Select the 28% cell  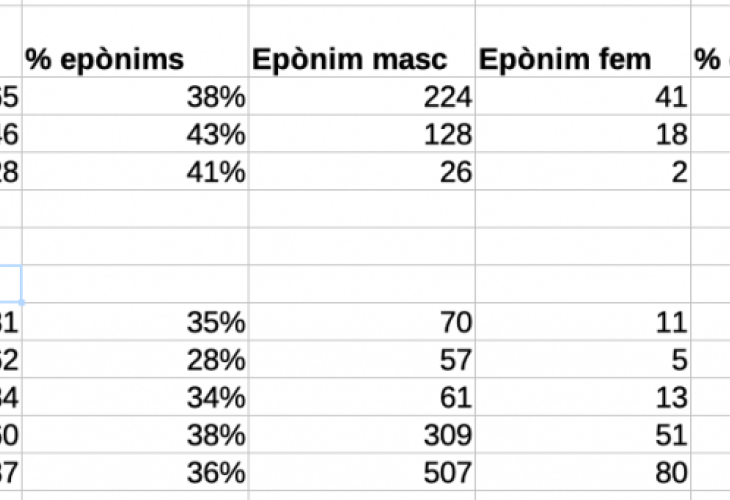click(135, 359)
